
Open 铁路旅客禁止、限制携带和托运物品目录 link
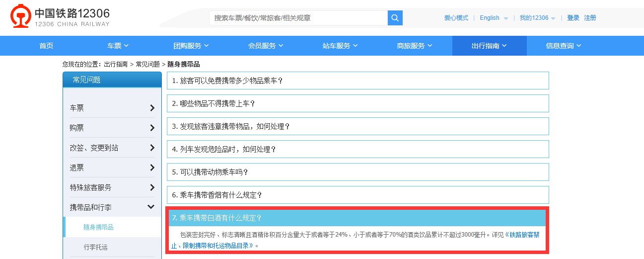pyautogui.click(x=355, y=240)
